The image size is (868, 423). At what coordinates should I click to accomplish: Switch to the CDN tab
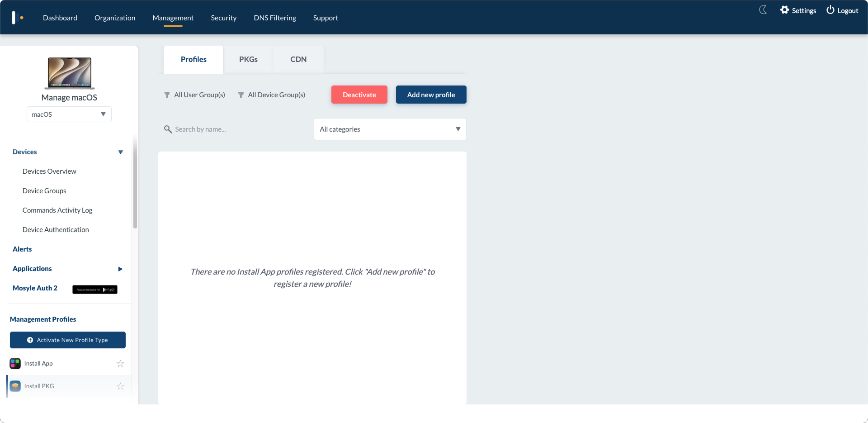pos(298,60)
